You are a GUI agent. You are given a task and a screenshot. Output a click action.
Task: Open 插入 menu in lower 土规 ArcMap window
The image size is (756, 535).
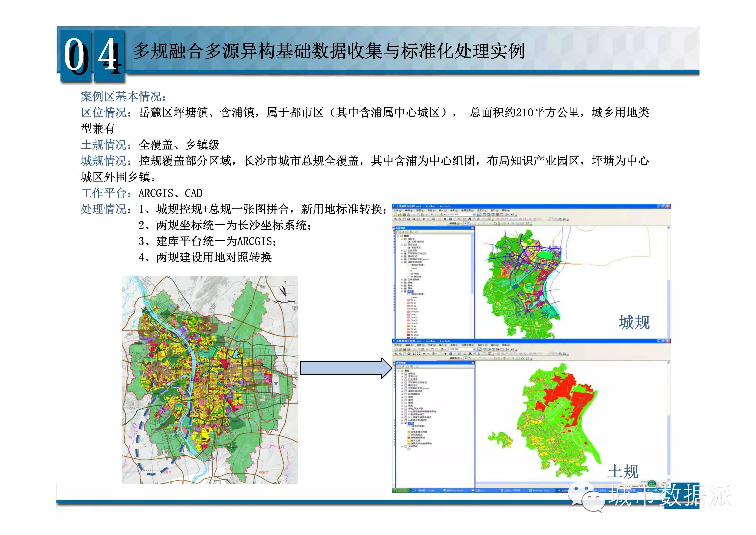click(443, 345)
